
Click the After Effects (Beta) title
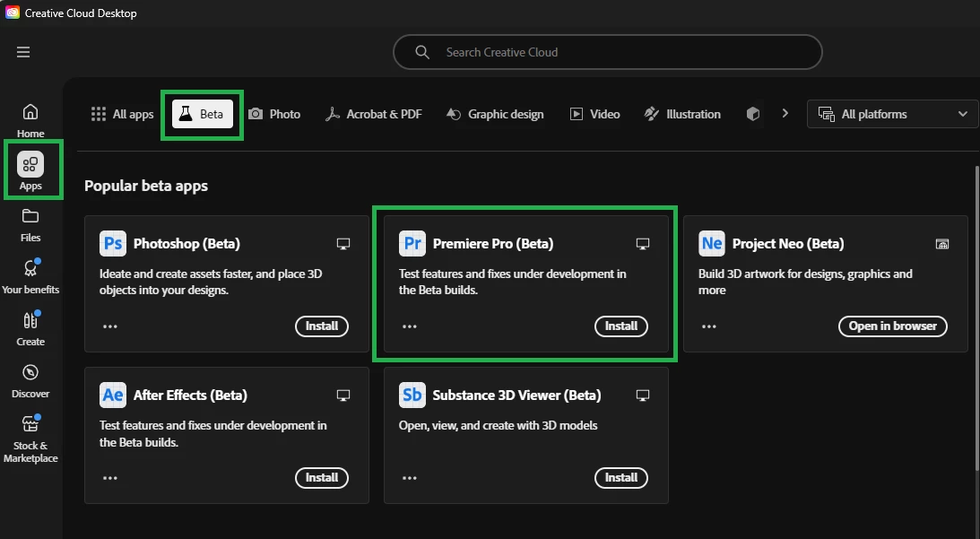coord(190,396)
